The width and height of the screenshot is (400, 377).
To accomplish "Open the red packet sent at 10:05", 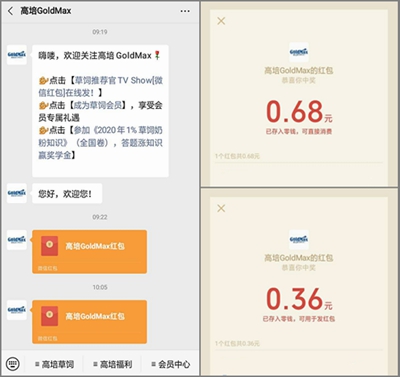I will click(89, 322).
